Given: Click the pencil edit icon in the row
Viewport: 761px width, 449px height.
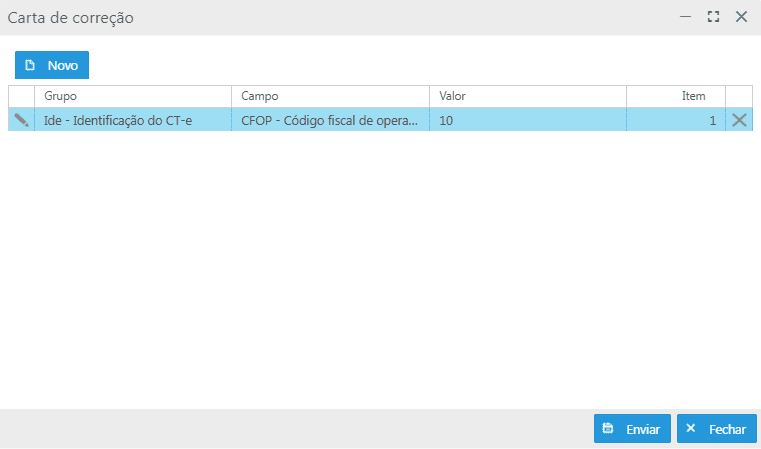Looking at the screenshot, I should [x=21, y=120].
